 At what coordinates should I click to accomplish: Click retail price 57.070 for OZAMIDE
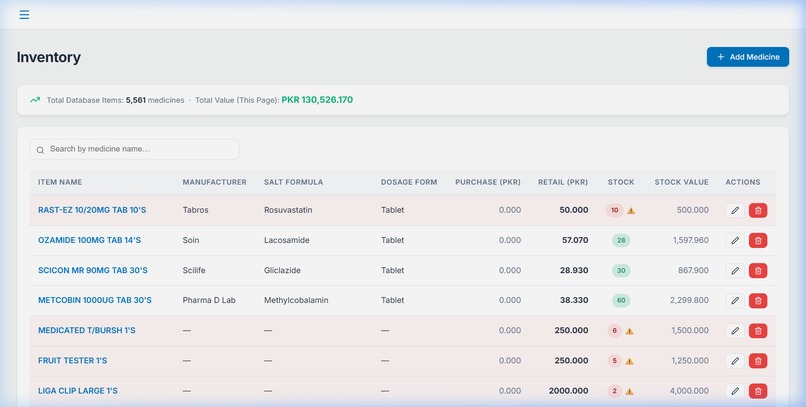click(x=575, y=240)
